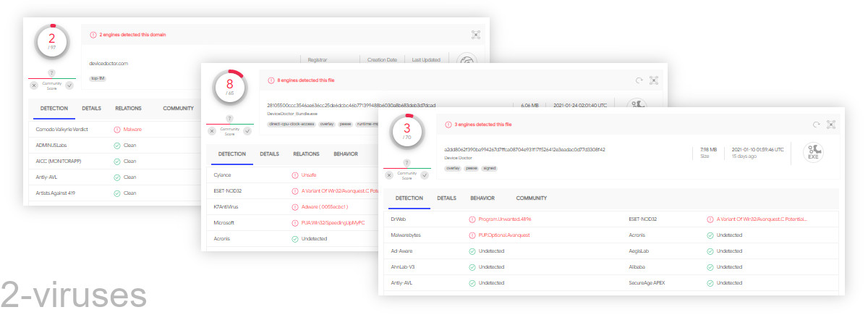Click the graph icon in the devicedoctor.com domain report
This screenshot has width=868, height=315.
coord(475,34)
